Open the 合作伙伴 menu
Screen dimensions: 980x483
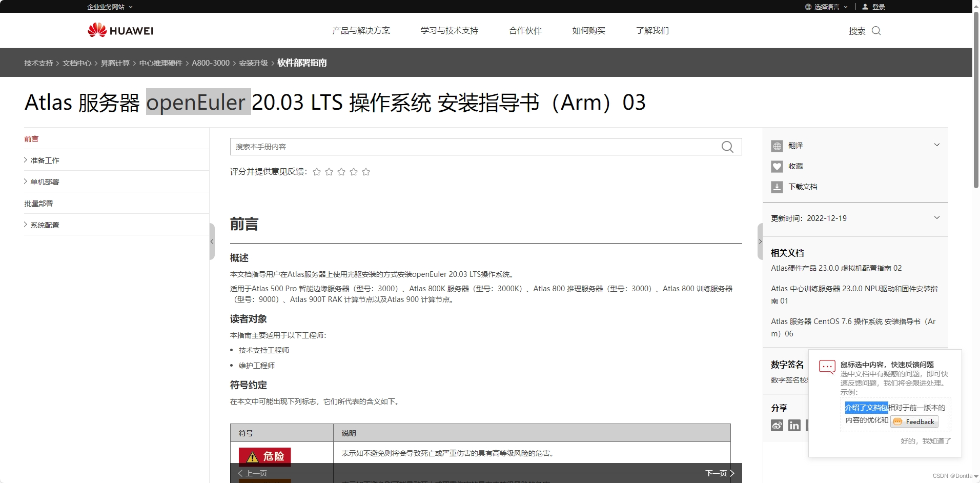525,31
